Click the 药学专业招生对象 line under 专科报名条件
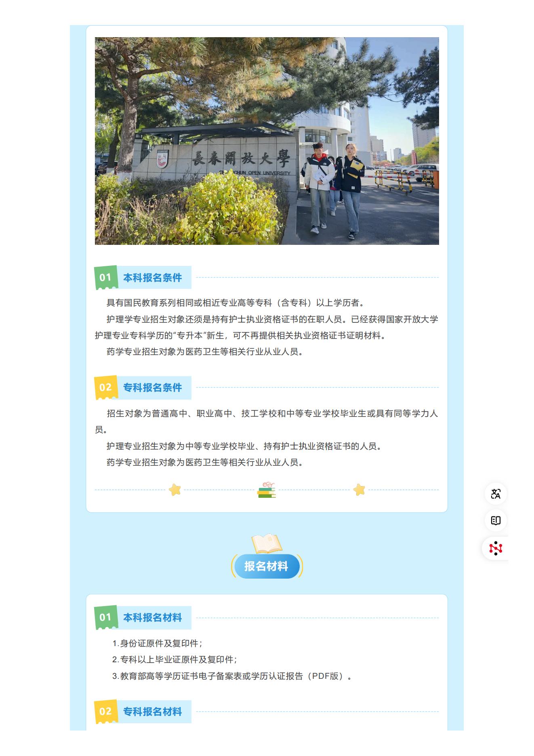 (x=205, y=462)
